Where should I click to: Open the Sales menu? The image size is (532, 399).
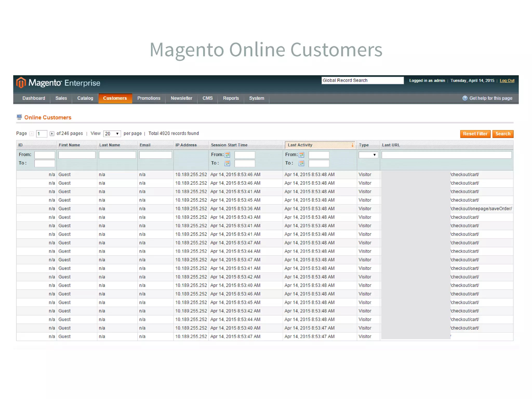click(x=61, y=98)
